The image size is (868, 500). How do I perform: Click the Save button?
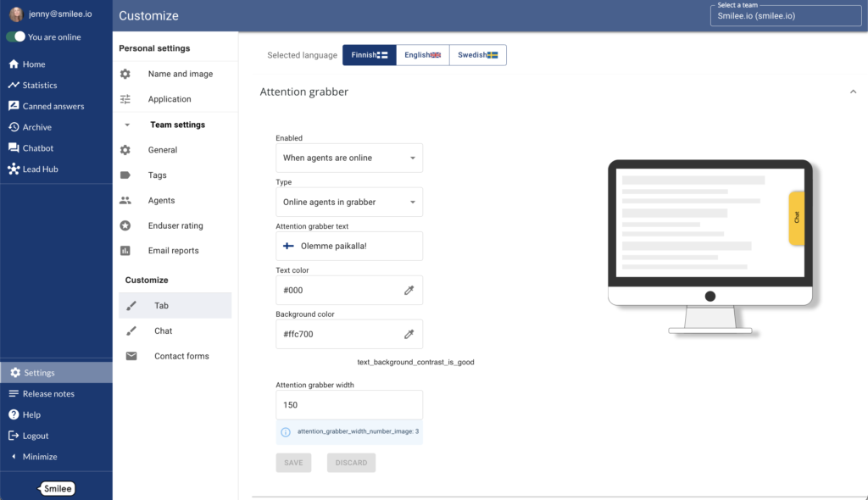click(293, 463)
